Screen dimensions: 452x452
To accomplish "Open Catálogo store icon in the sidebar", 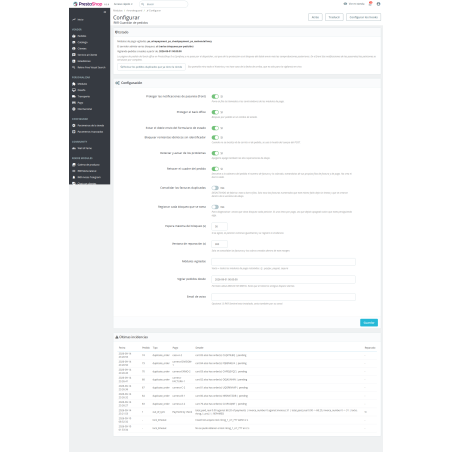I will [74, 42].
